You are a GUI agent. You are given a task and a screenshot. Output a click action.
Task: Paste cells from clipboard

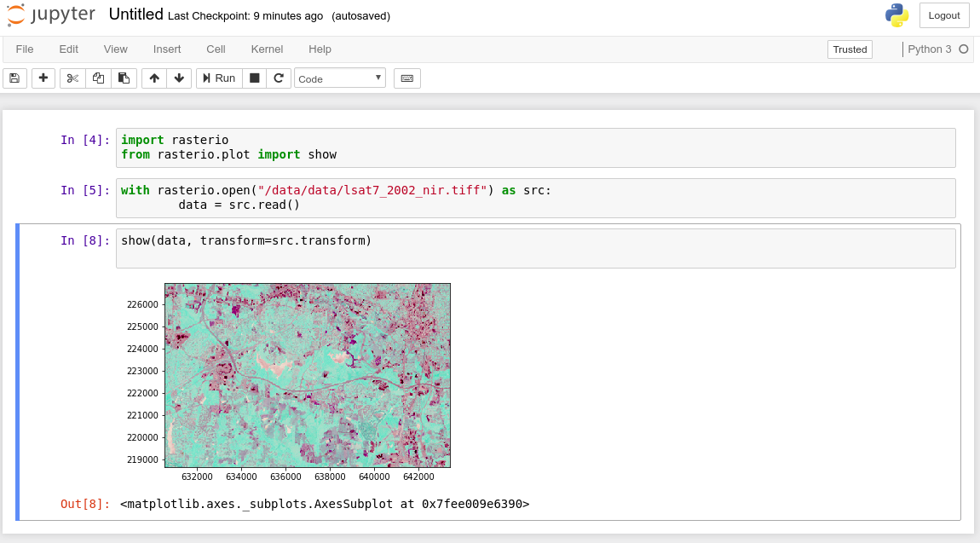pyautogui.click(x=123, y=78)
